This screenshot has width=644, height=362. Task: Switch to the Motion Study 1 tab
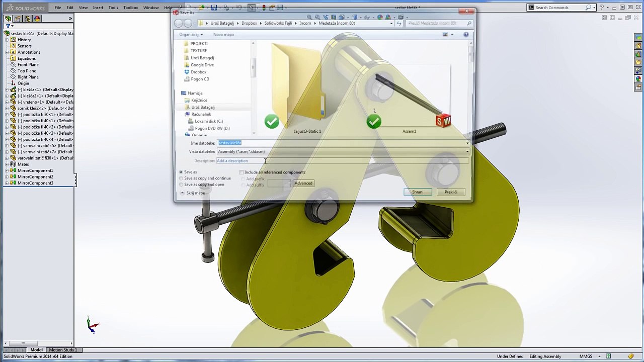63,350
